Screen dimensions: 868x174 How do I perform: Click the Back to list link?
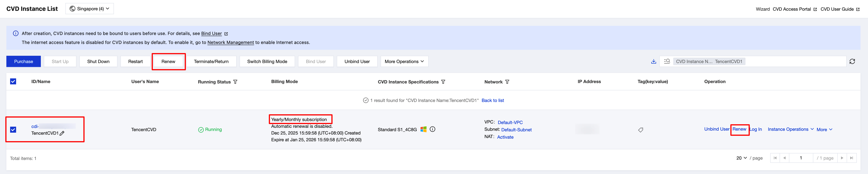pyautogui.click(x=493, y=100)
